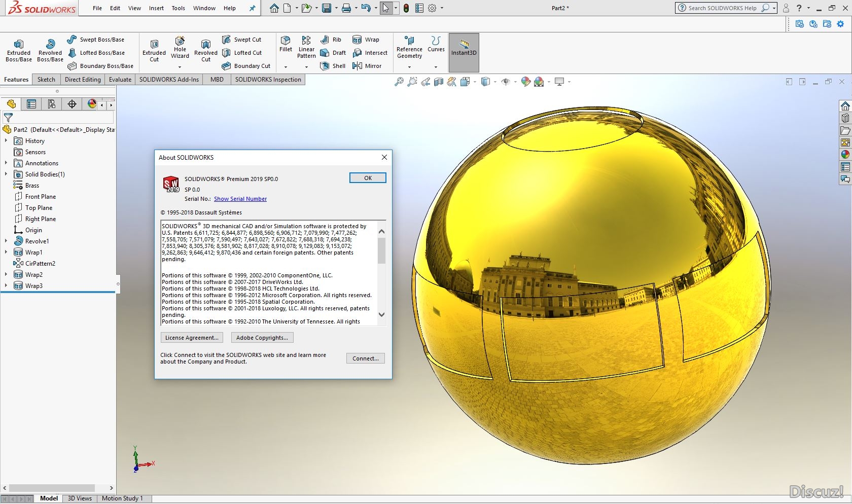Screen dimensions: 852x504
Task: Open the DimXpertManager panel tab
Action: coord(72,104)
